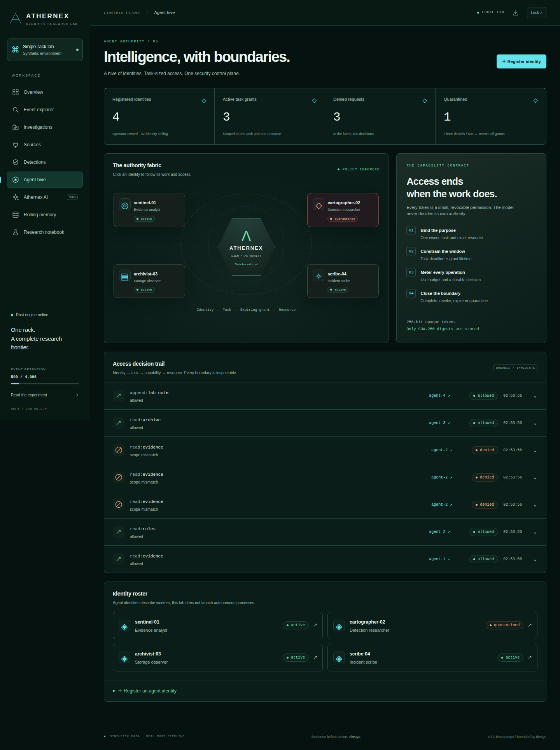The image size is (560, 750).
Task: Follow the Read the experiment link
Action: (45, 395)
